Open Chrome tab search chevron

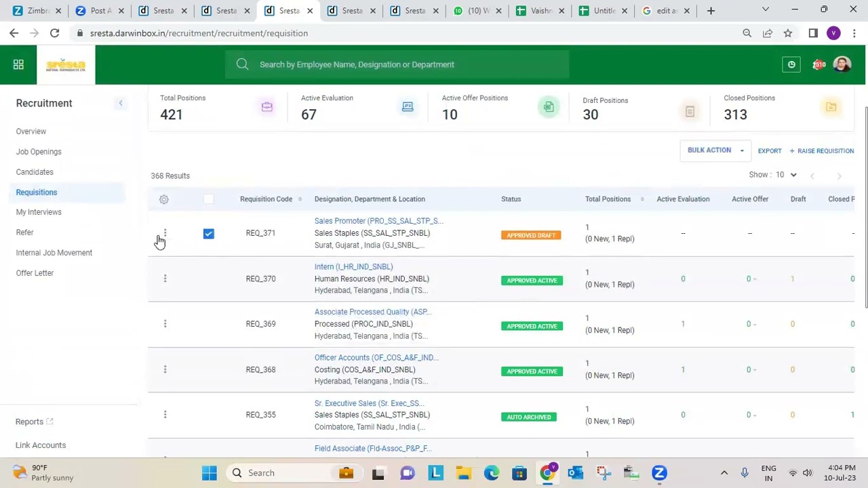[766, 10]
